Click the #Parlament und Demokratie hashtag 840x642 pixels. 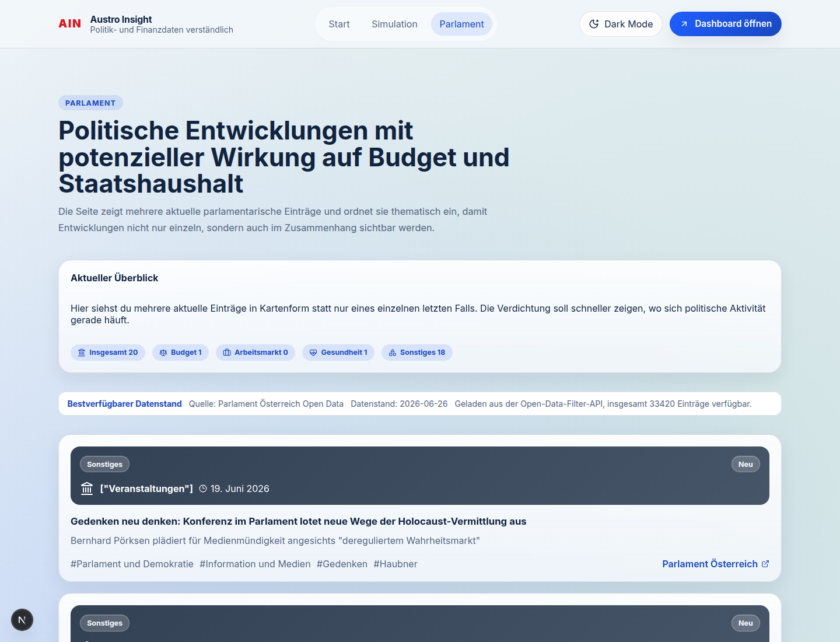pos(132,564)
